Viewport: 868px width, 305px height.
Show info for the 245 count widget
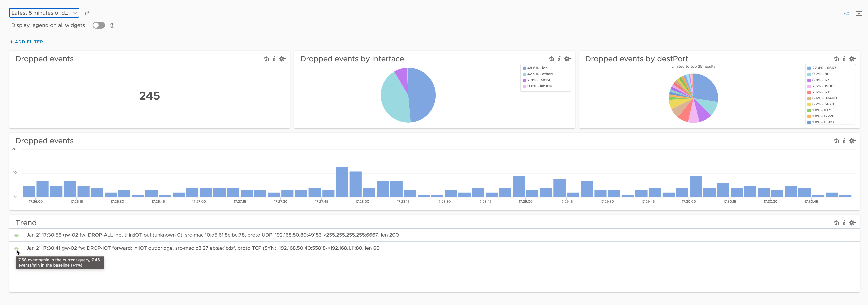[x=274, y=59]
